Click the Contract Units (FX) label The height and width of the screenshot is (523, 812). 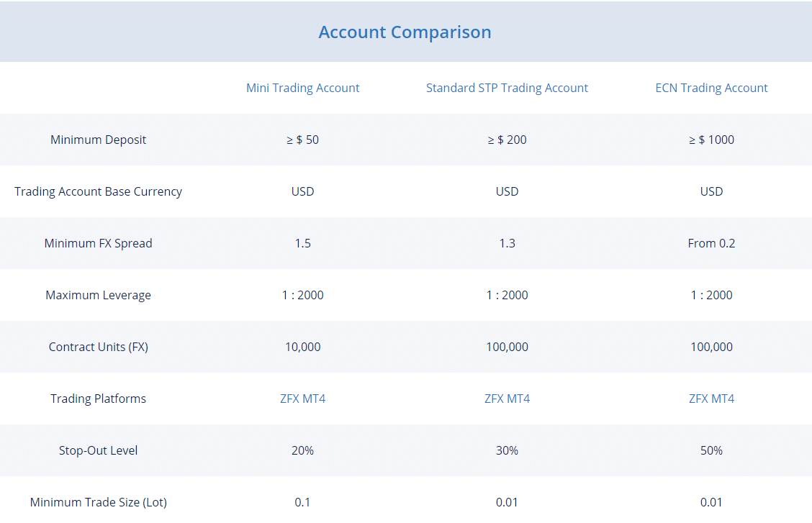coord(99,347)
